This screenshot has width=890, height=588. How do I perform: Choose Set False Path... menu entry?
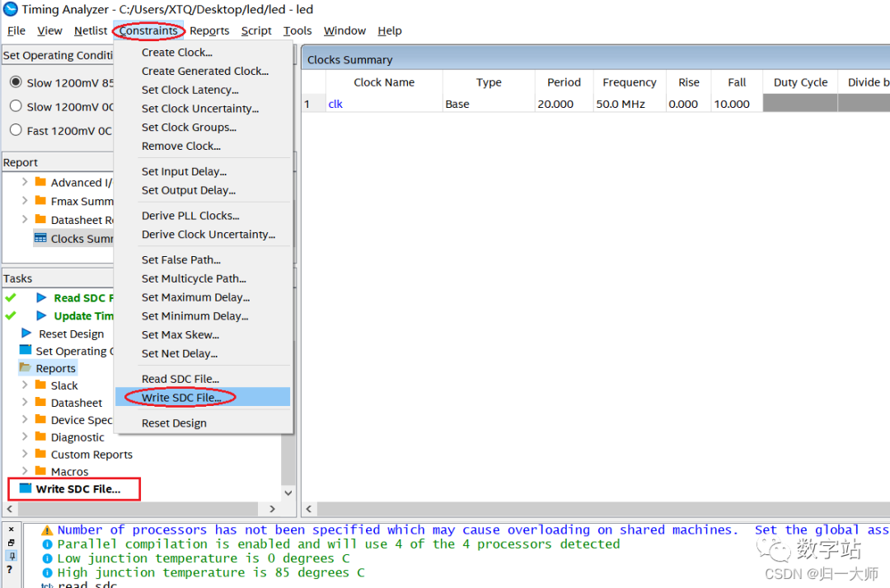point(203,259)
